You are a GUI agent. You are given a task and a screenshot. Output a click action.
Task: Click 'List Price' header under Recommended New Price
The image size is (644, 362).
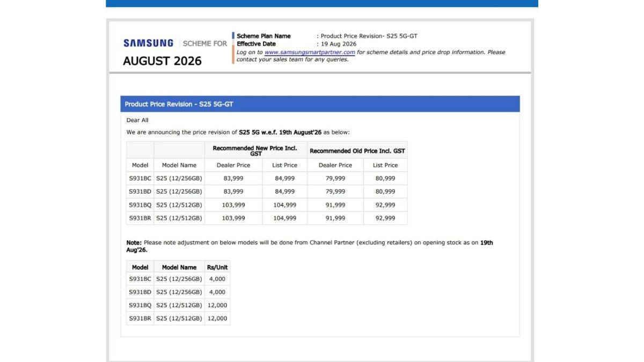pos(284,165)
